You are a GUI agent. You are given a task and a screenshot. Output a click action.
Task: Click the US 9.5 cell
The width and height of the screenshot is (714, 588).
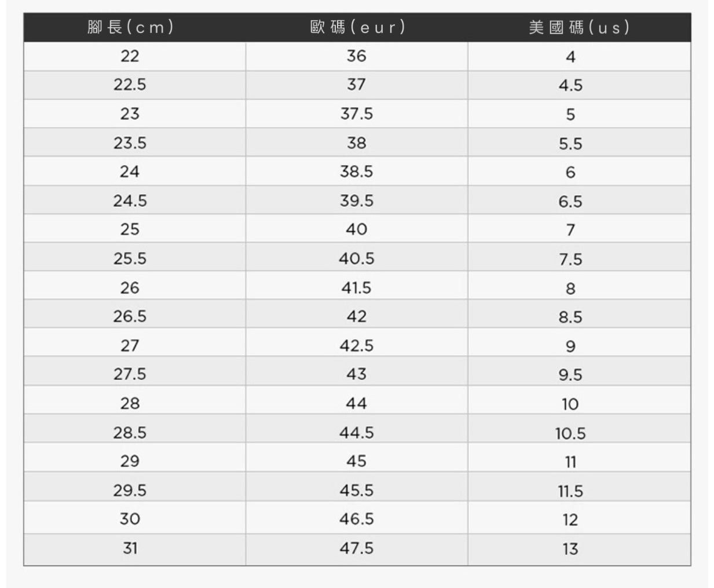pyautogui.click(x=579, y=374)
